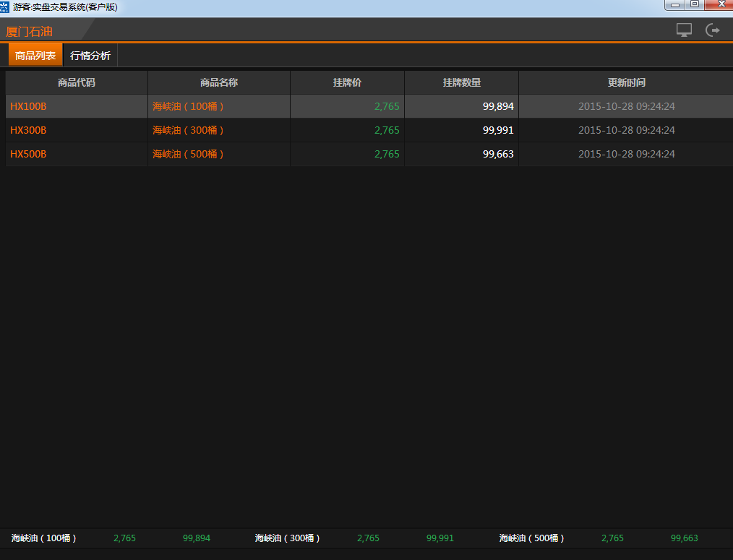Click the 挂牌数量 column header
The width and height of the screenshot is (733, 560).
pyautogui.click(x=461, y=82)
